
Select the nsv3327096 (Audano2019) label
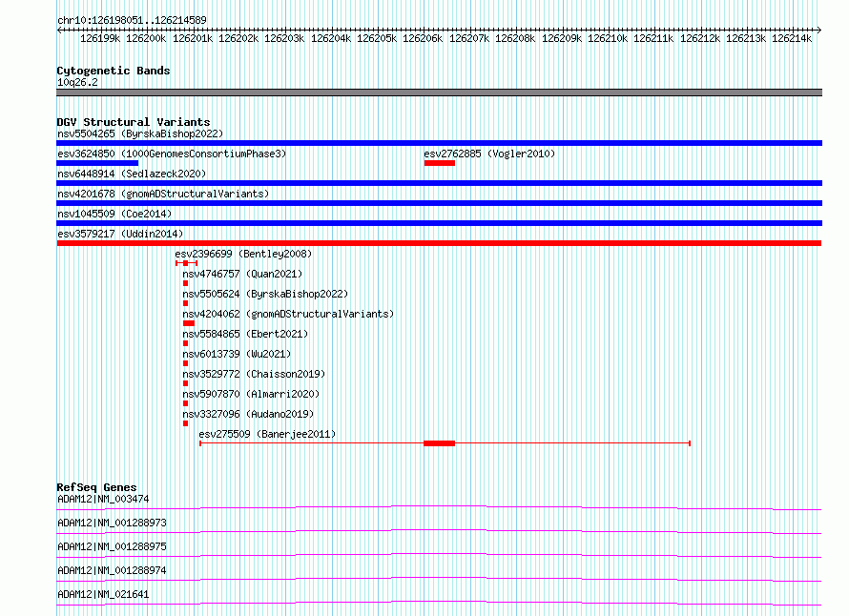pyautogui.click(x=248, y=414)
